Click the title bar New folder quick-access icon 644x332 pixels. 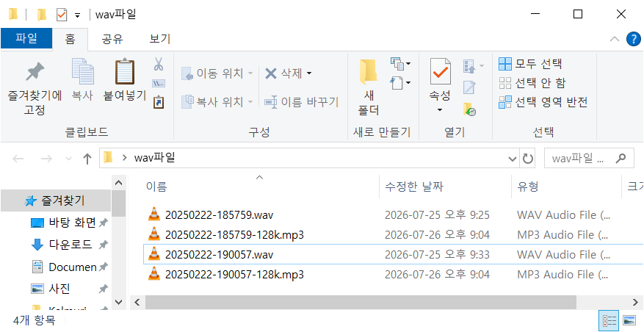click(x=42, y=15)
